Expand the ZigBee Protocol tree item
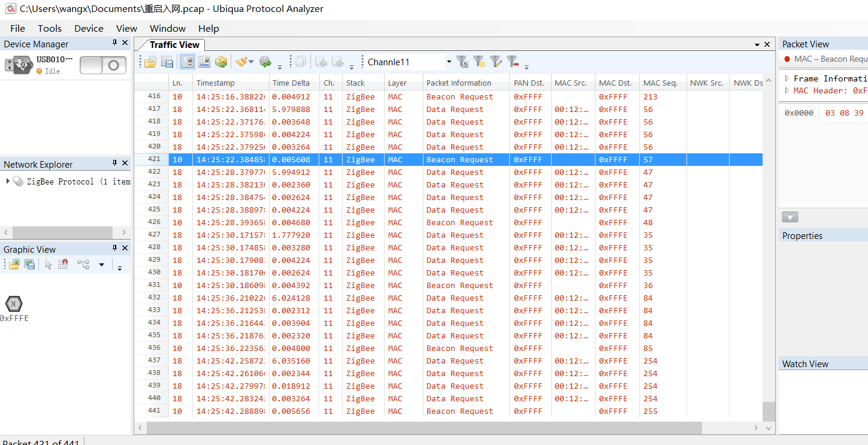The width and height of the screenshot is (868, 445). click(x=8, y=181)
